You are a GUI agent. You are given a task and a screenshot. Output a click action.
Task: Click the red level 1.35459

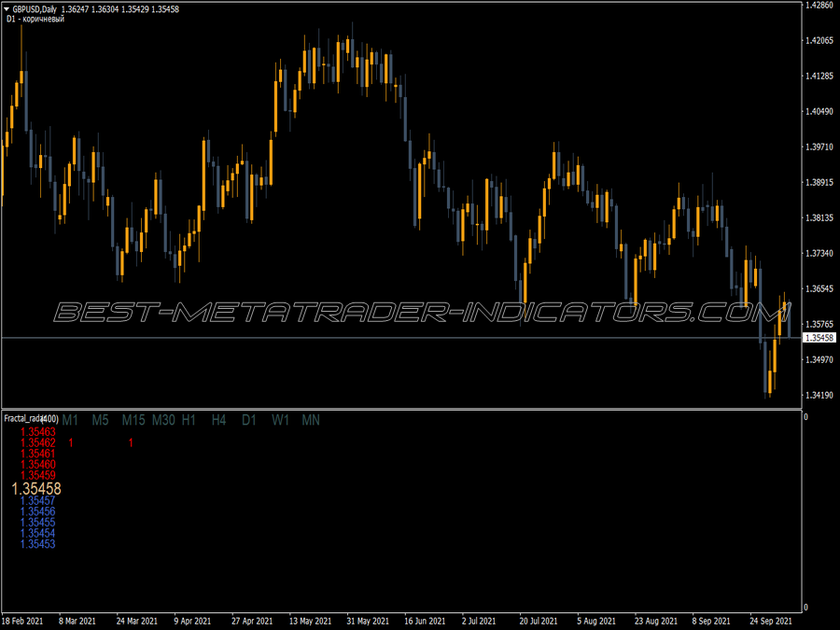(37, 475)
